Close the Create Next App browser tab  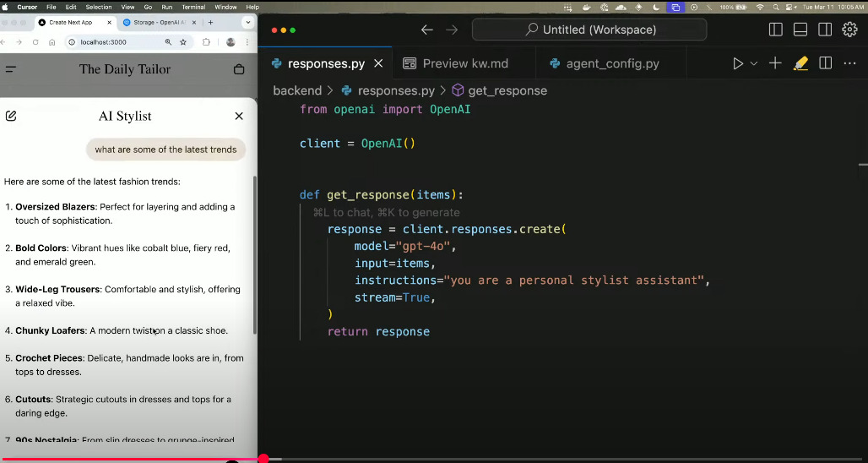(109, 23)
